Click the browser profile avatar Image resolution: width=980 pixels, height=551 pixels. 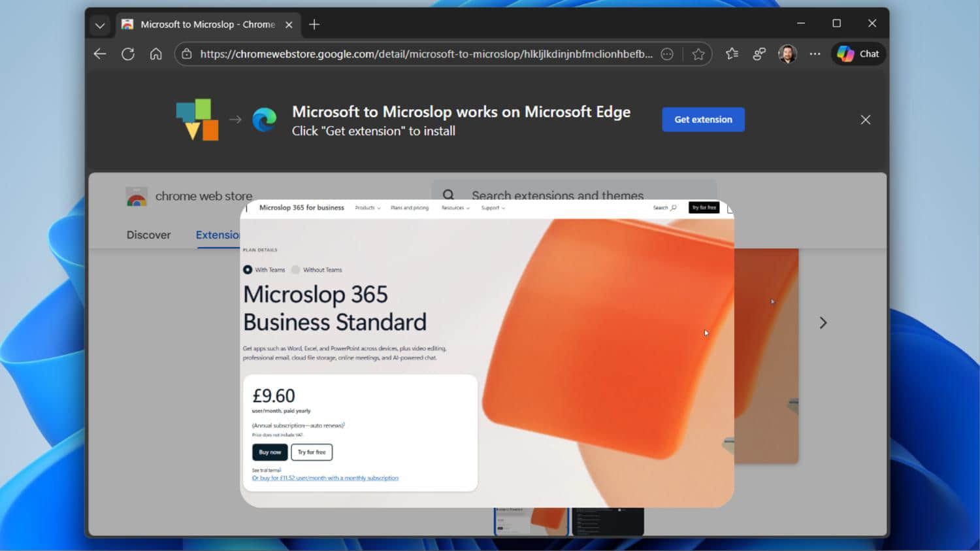[x=787, y=54]
